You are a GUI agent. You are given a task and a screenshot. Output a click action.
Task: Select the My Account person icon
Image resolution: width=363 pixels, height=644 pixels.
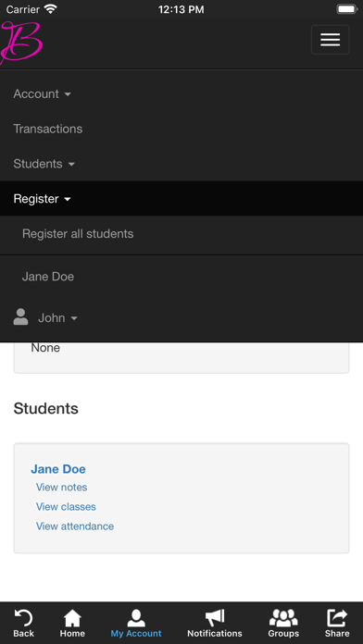point(136,618)
